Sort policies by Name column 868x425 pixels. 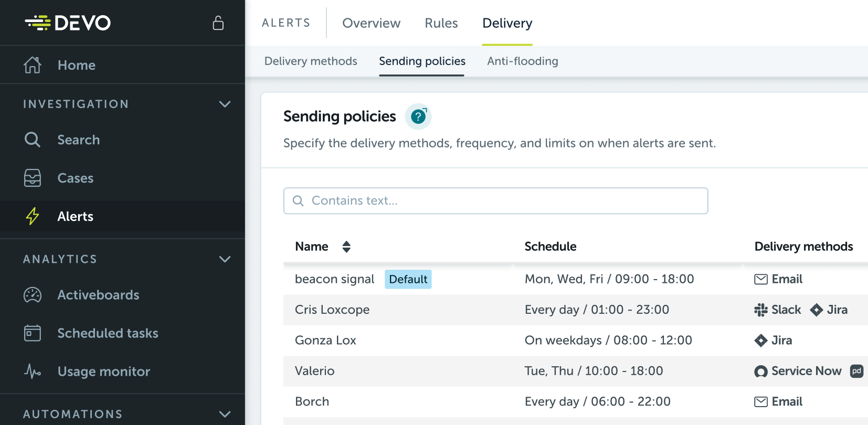point(346,247)
